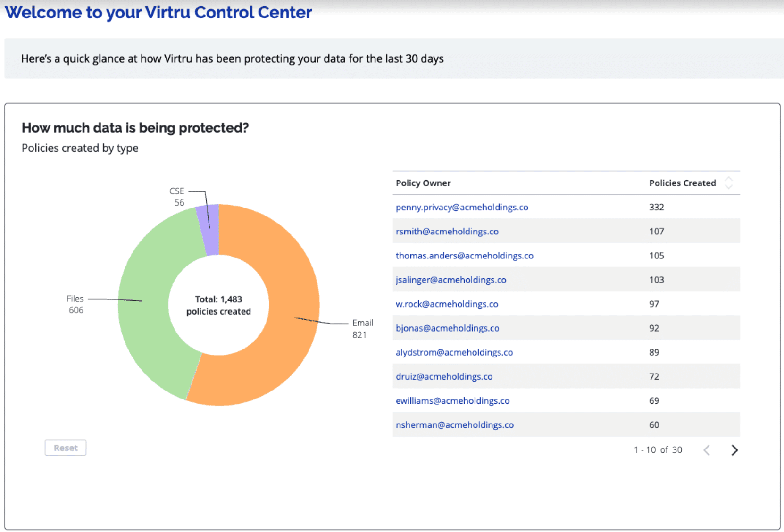Click the CSE 56 chart label
The image size is (784, 532).
[x=177, y=197]
